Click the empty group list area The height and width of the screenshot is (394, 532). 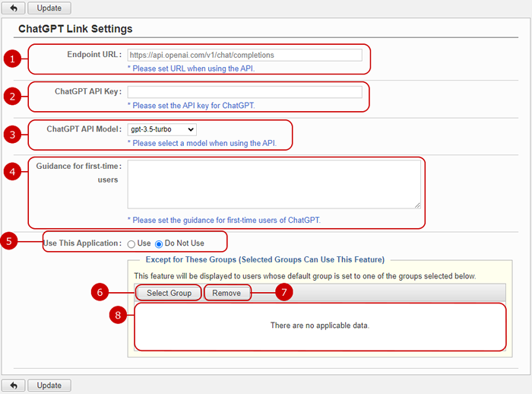tap(320, 326)
